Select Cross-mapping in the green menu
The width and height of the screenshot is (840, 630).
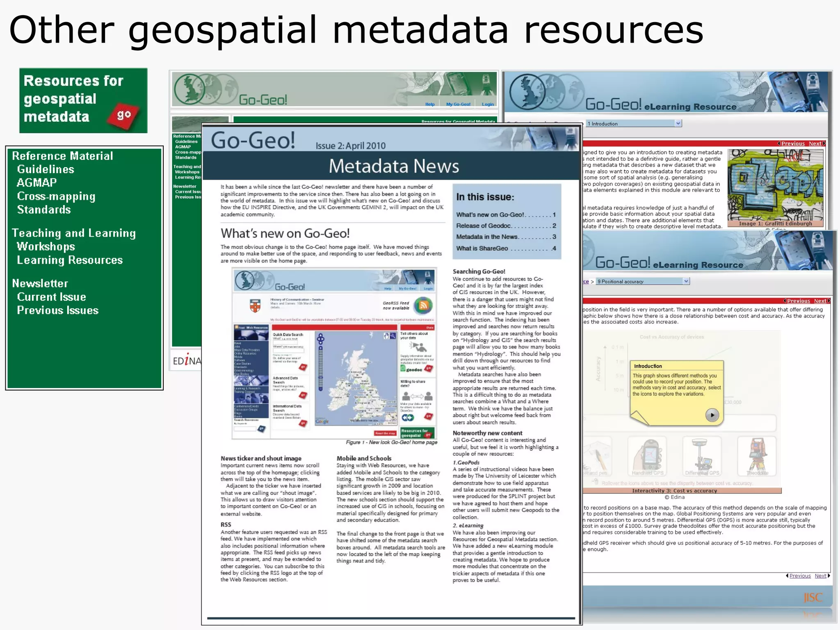[56, 196]
